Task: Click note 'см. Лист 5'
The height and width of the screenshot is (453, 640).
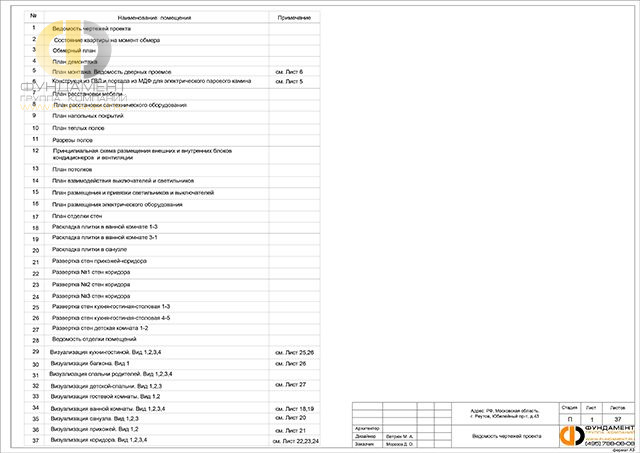Action: [x=289, y=82]
